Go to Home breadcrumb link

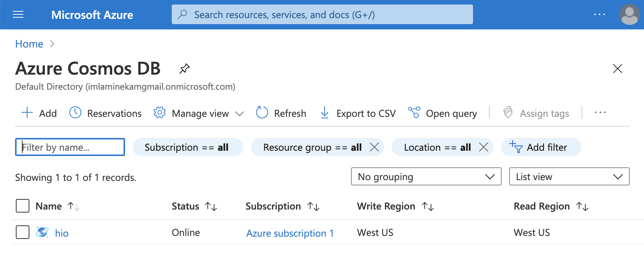(29, 44)
